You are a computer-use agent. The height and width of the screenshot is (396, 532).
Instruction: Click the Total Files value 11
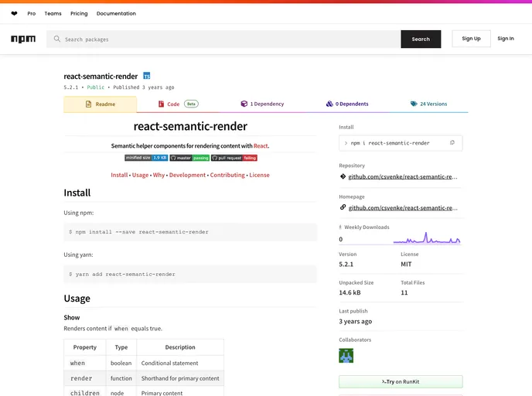coord(404,292)
